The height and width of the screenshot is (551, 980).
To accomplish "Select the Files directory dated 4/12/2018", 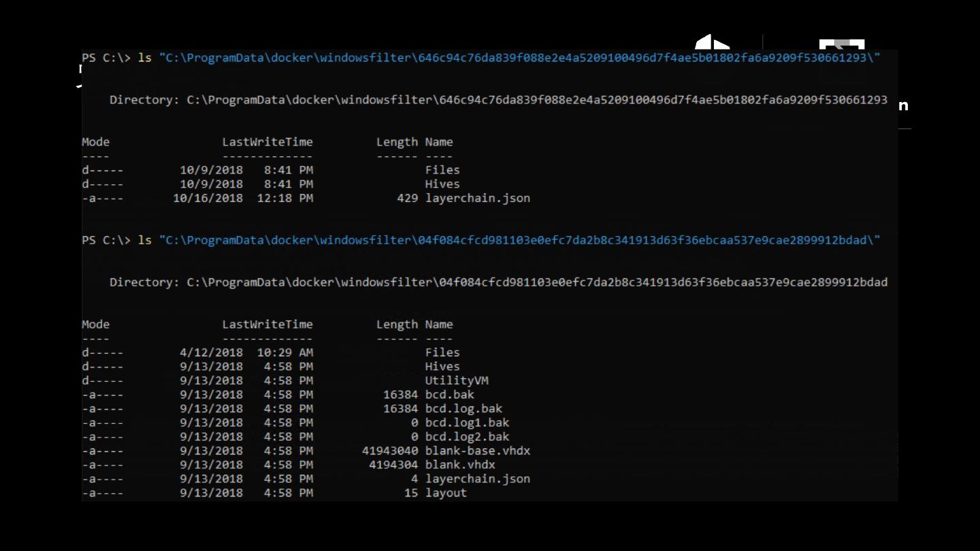I will tap(442, 352).
